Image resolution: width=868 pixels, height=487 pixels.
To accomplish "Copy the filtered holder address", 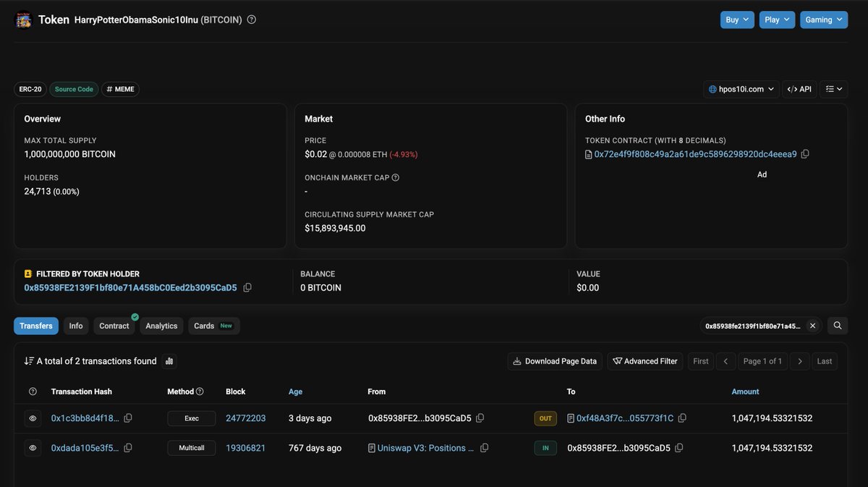I will click(x=247, y=287).
